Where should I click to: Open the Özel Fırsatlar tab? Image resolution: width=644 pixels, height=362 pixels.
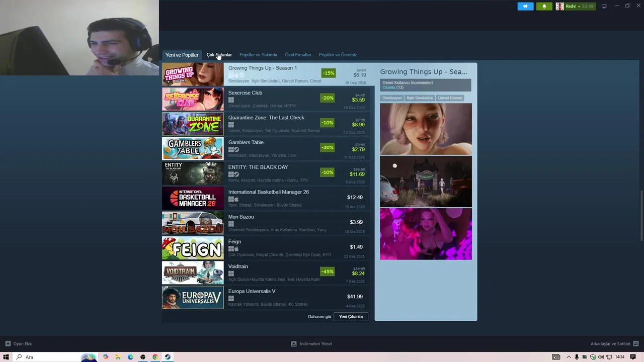click(298, 55)
